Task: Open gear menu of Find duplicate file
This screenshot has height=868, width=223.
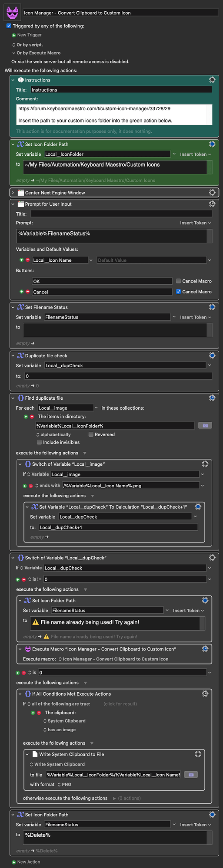Action: pyautogui.click(x=212, y=398)
